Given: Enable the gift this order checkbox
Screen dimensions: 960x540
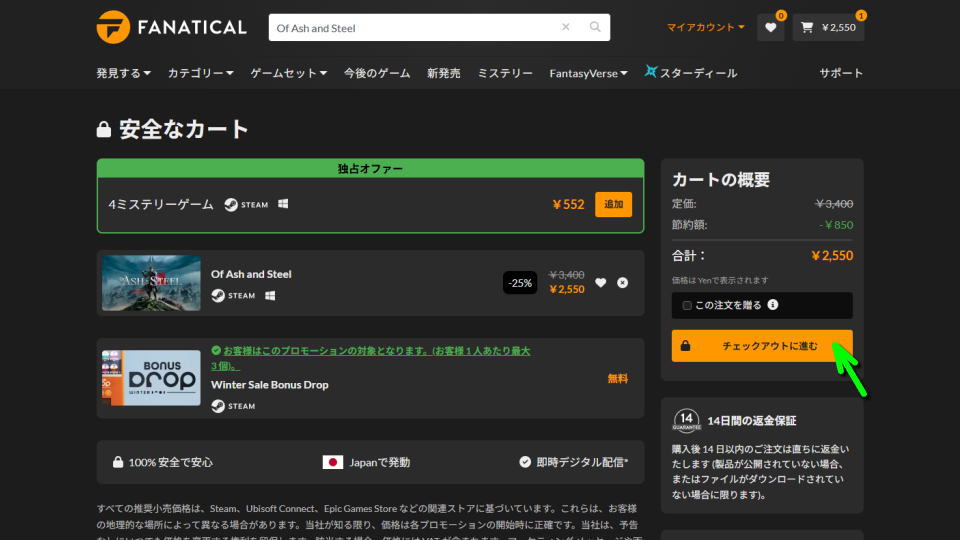Looking at the screenshot, I should 687,305.
